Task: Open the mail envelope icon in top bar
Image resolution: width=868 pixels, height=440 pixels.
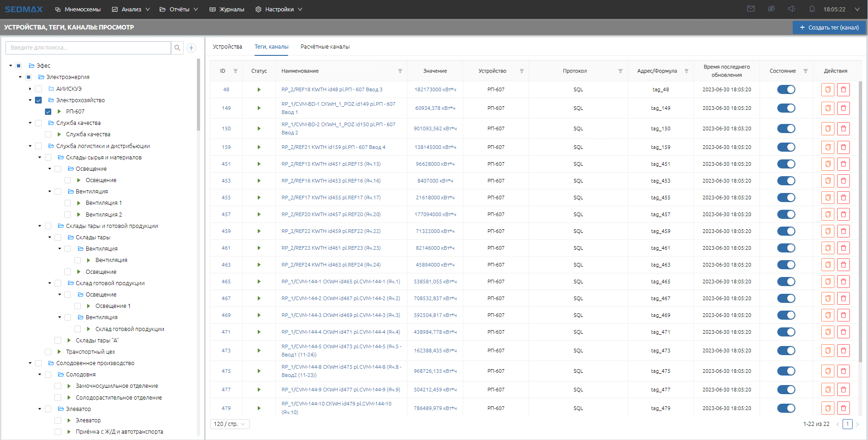Action: pyautogui.click(x=751, y=9)
